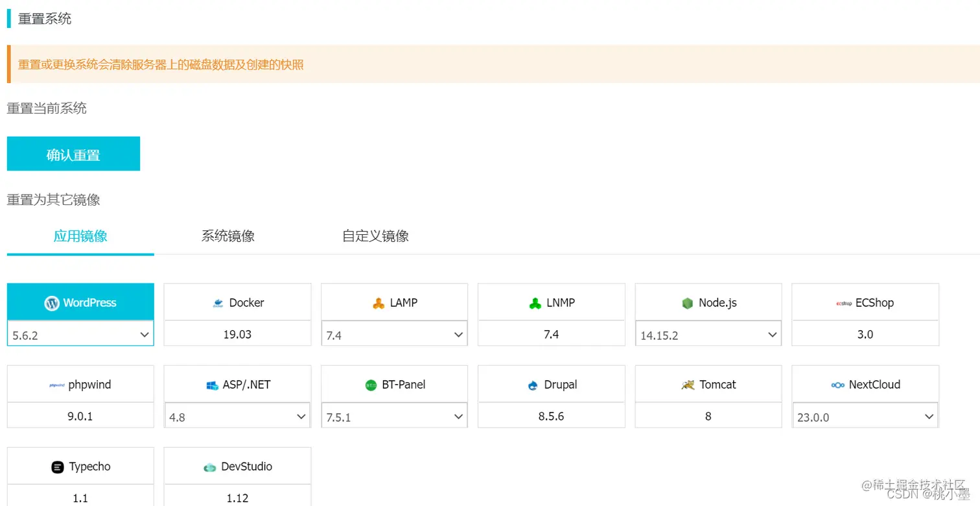
Task: Click the Docker version 19.03
Action: click(239, 335)
